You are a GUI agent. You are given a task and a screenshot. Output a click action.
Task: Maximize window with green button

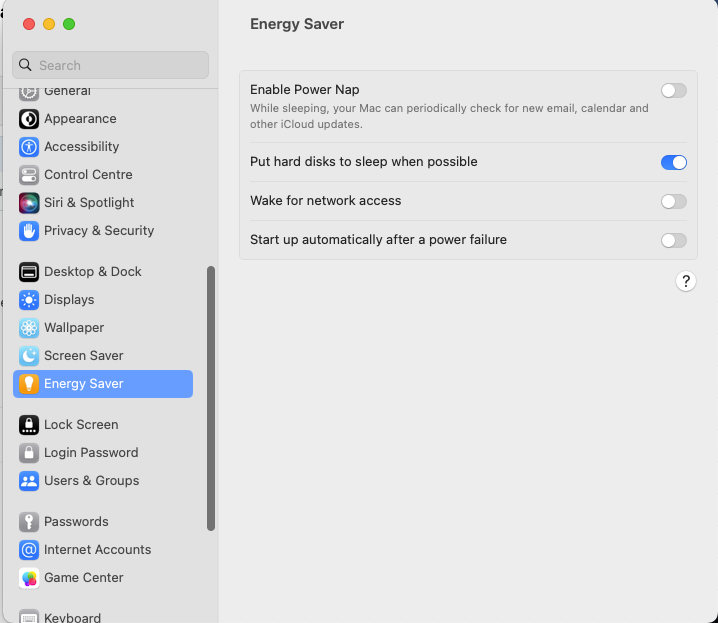[69, 24]
